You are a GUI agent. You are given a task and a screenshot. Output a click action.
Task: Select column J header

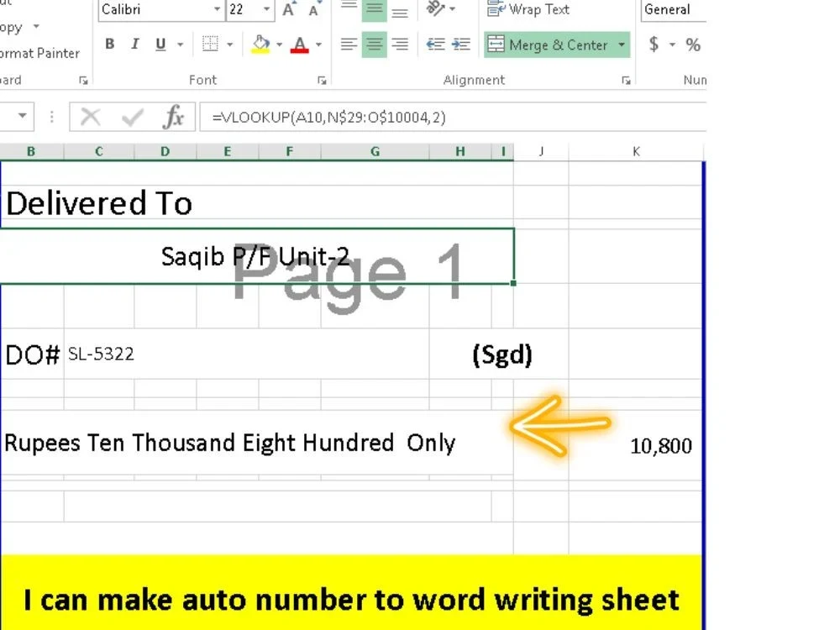(541, 151)
